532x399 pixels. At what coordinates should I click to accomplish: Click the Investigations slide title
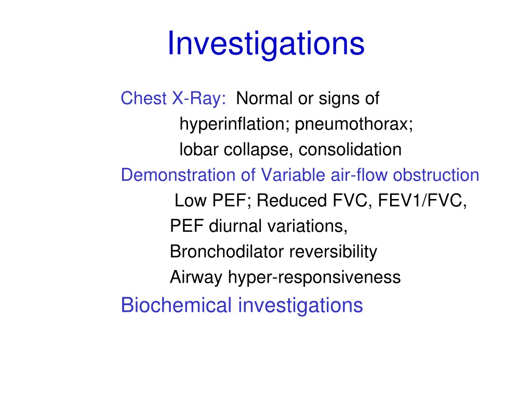tap(266, 44)
